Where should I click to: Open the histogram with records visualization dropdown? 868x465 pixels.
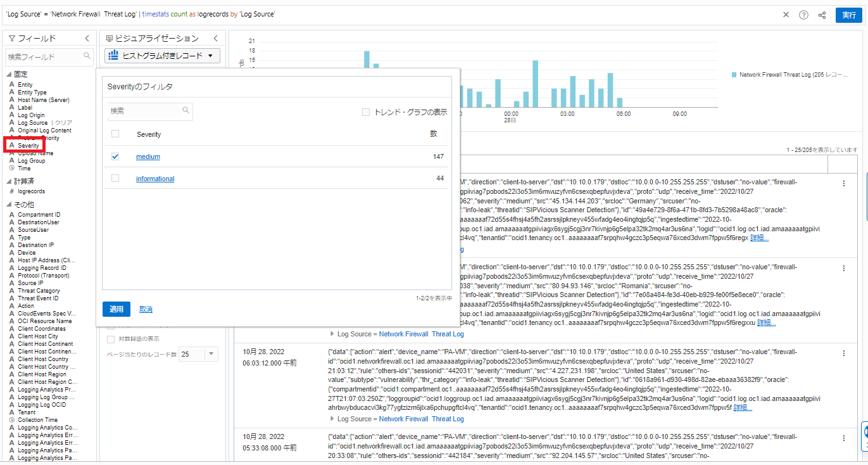(162, 56)
